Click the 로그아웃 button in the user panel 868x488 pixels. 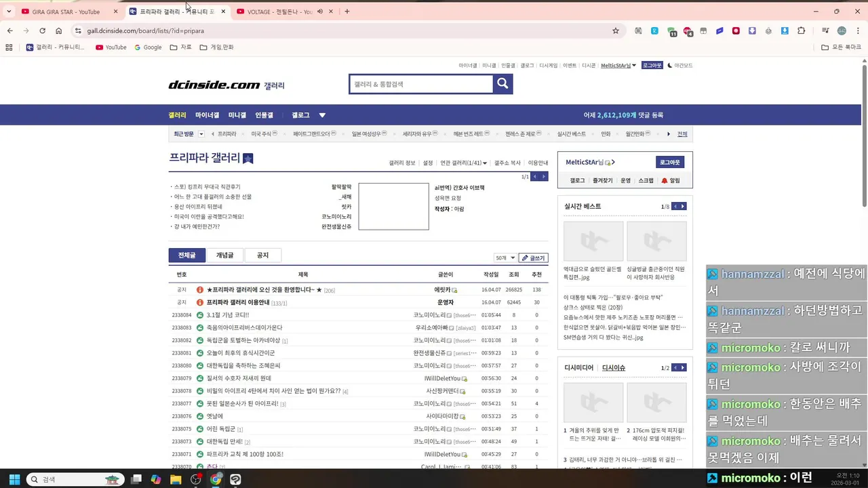coord(671,163)
